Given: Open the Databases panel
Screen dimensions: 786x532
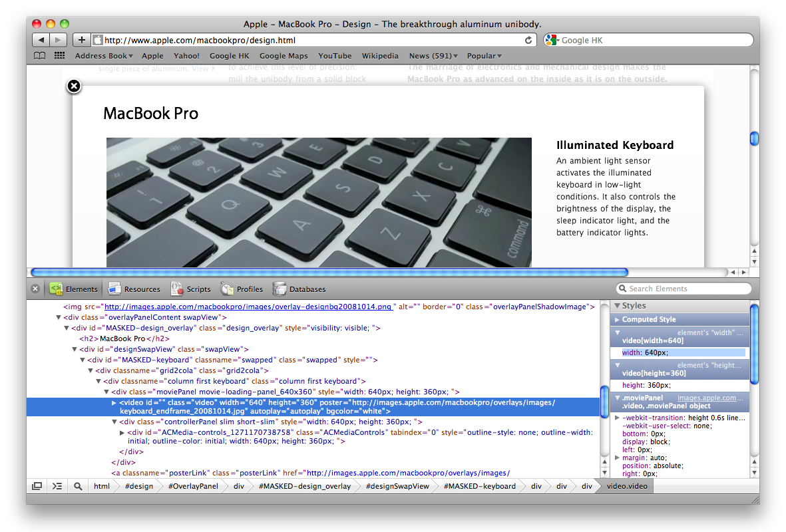Looking at the screenshot, I should [x=299, y=289].
